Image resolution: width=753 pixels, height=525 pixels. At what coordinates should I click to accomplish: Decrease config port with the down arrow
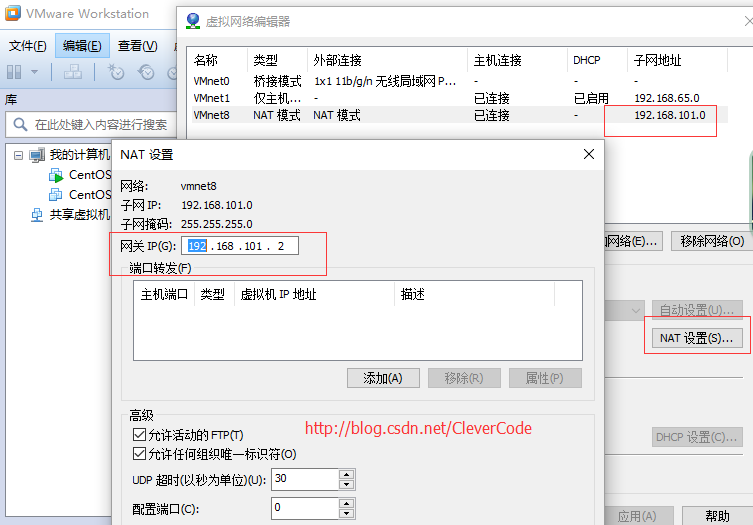pyautogui.click(x=347, y=513)
